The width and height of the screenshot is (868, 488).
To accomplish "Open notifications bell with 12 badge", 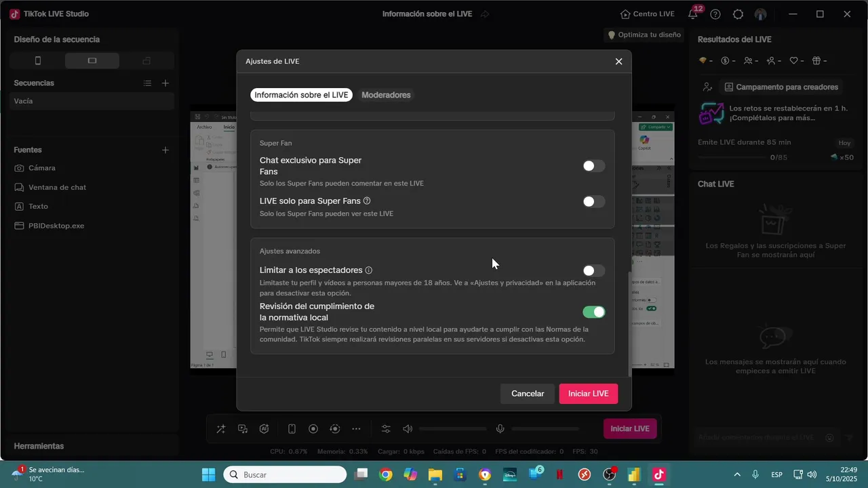I will 693,14.
